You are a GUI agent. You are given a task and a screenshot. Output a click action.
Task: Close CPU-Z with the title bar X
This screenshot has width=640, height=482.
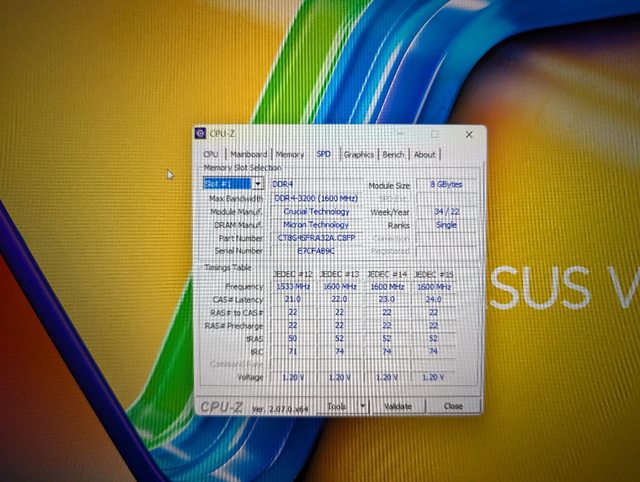point(469,134)
